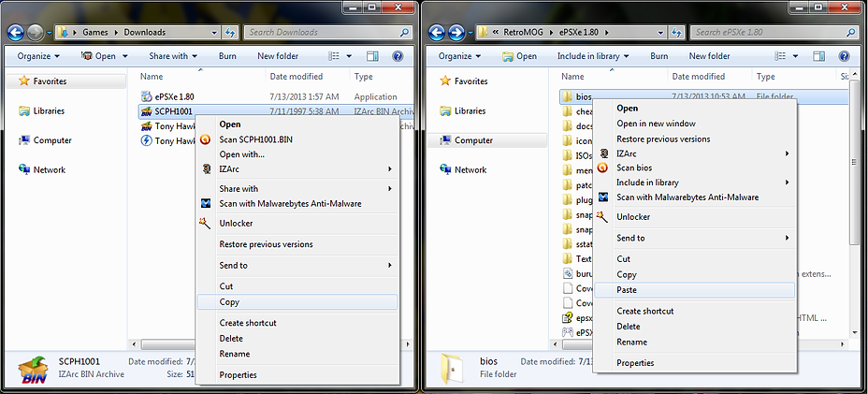Click Burn in ePSXe 1.80 toolbar

pos(659,56)
